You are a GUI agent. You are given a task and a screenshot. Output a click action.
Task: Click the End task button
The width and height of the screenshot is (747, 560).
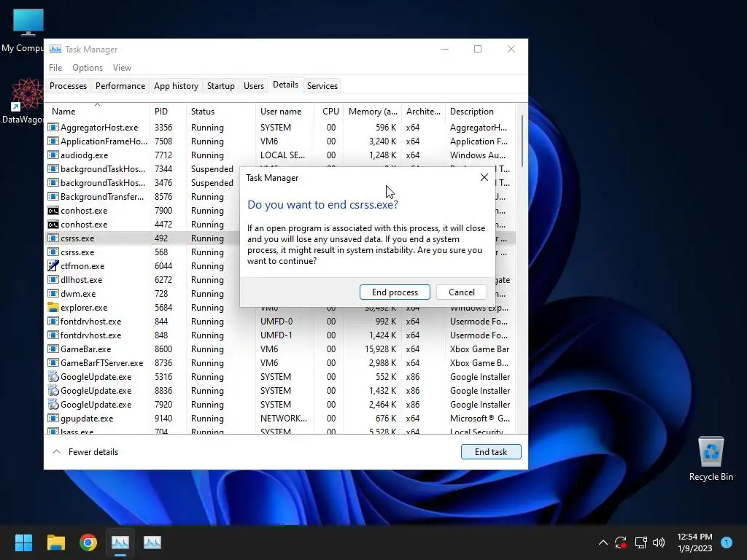(491, 451)
